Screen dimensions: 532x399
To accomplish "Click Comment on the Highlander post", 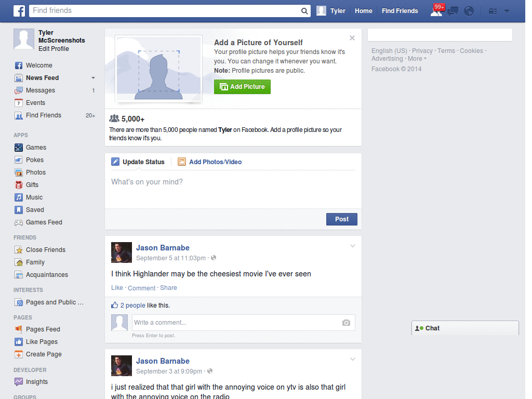I will pos(141,288).
